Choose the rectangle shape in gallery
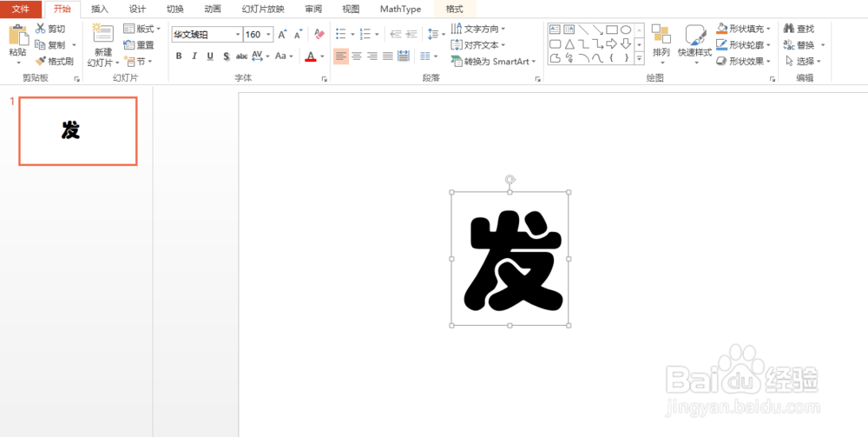The image size is (868, 437). click(612, 30)
